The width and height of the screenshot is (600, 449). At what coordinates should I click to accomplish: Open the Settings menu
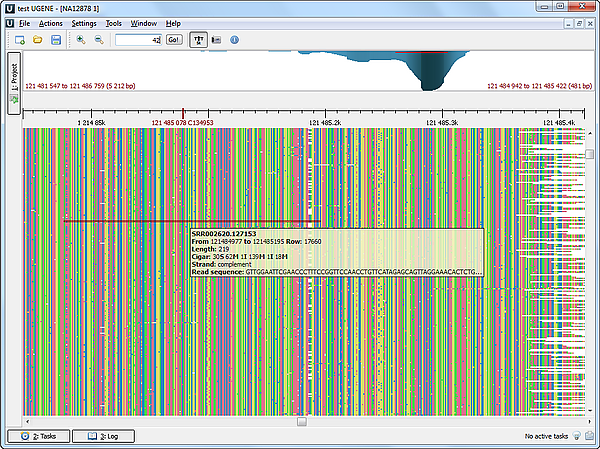pos(84,23)
